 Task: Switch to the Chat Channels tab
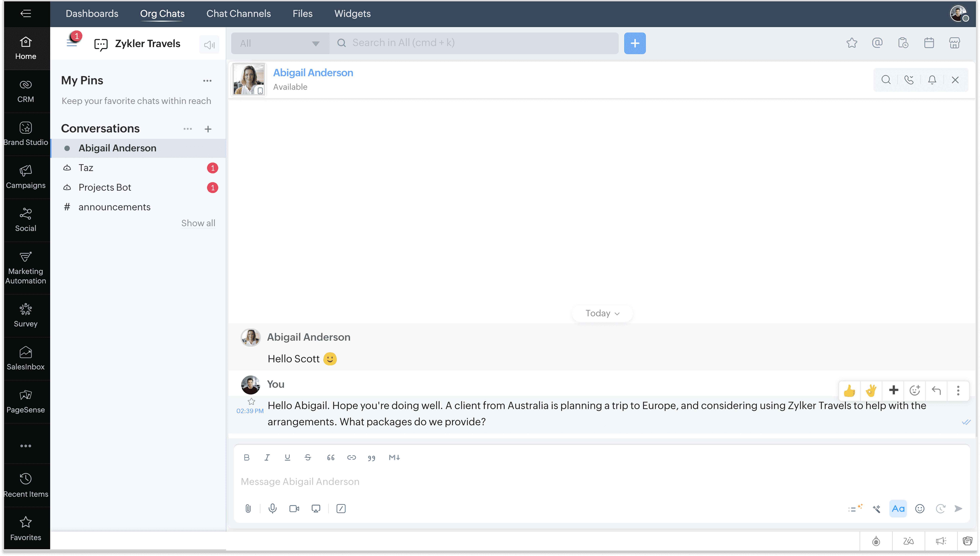pyautogui.click(x=238, y=14)
